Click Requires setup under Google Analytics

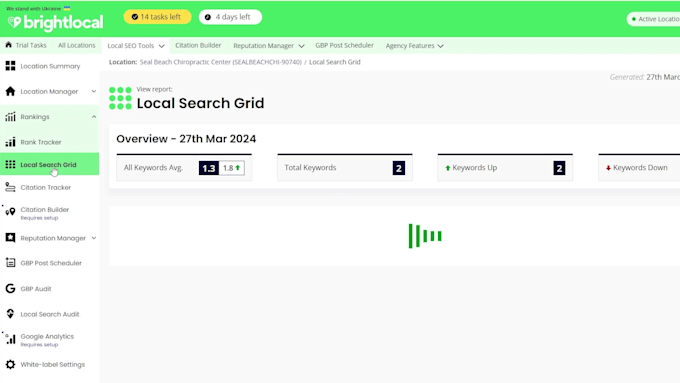(x=39, y=345)
